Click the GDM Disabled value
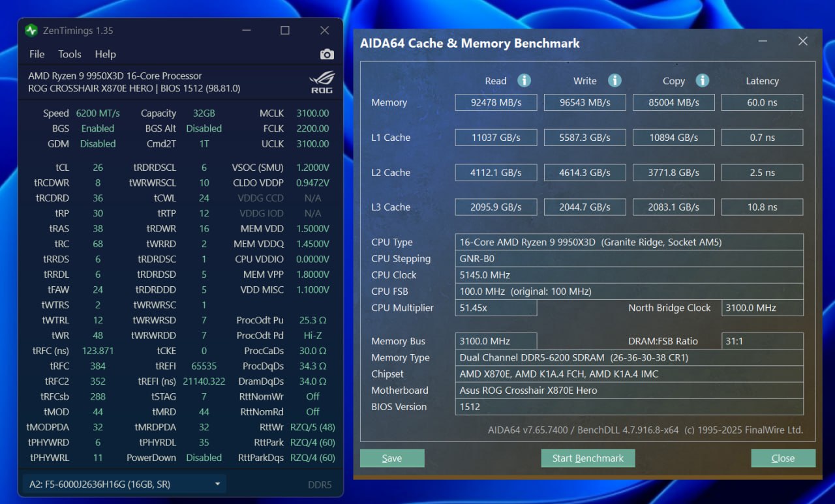 click(98, 143)
